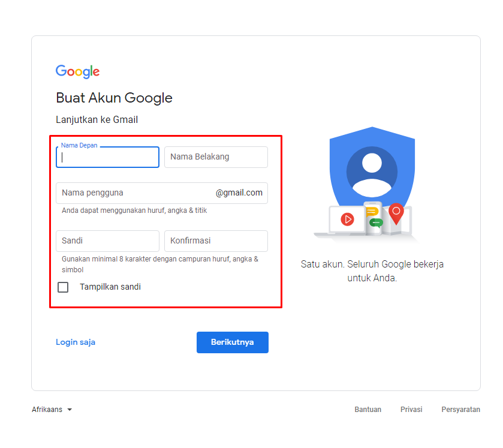This screenshot has width=503, height=448.
Task: Click the Berikutnya button
Action: [232, 342]
